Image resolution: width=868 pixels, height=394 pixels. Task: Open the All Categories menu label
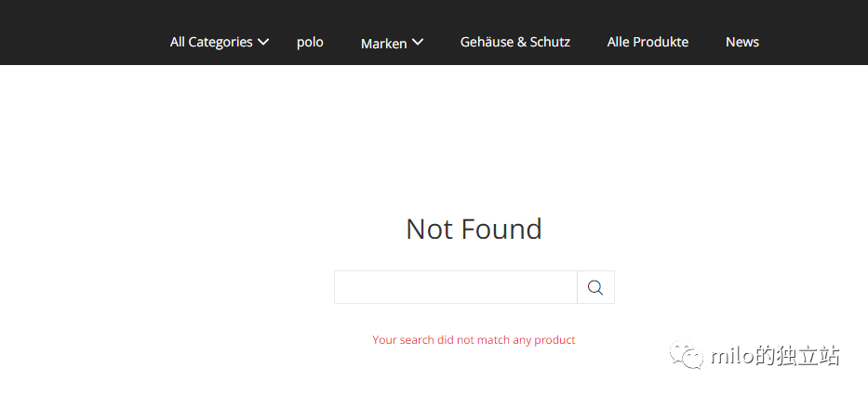[211, 42]
